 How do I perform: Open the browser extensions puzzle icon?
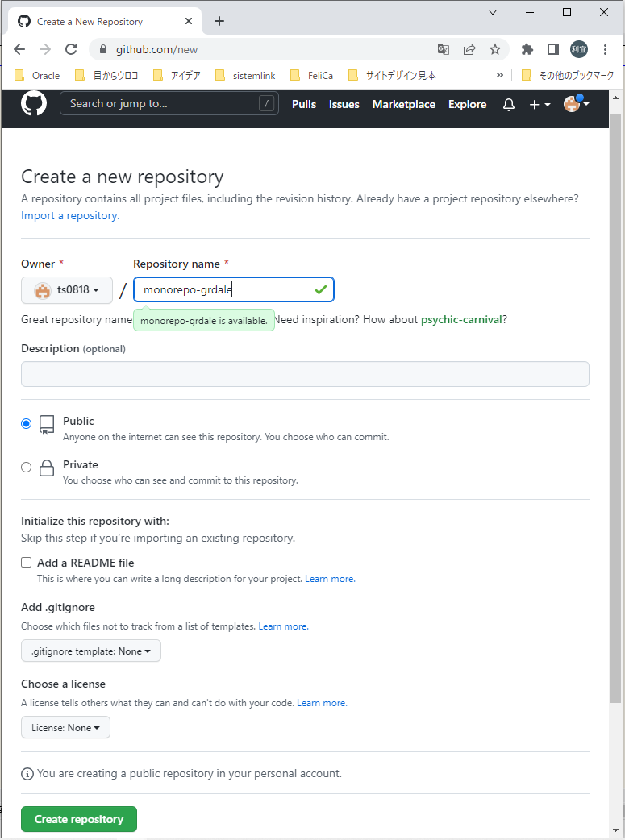tap(527, 49)
